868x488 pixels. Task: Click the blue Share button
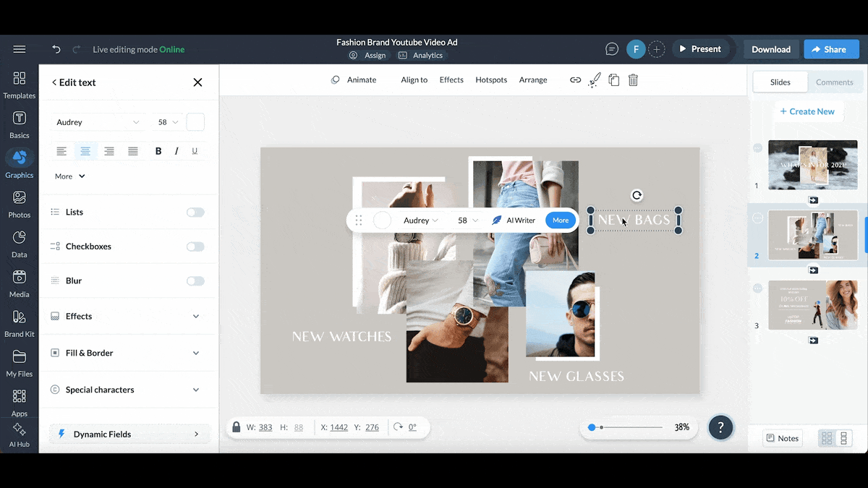tap(830, 49)
